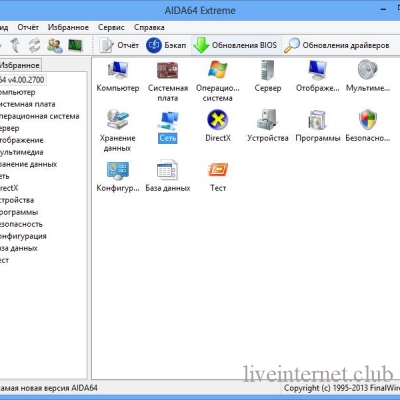The image size is (400, 400).
Task: Click the Бэкап toolbar button
Action: (166, 45)
